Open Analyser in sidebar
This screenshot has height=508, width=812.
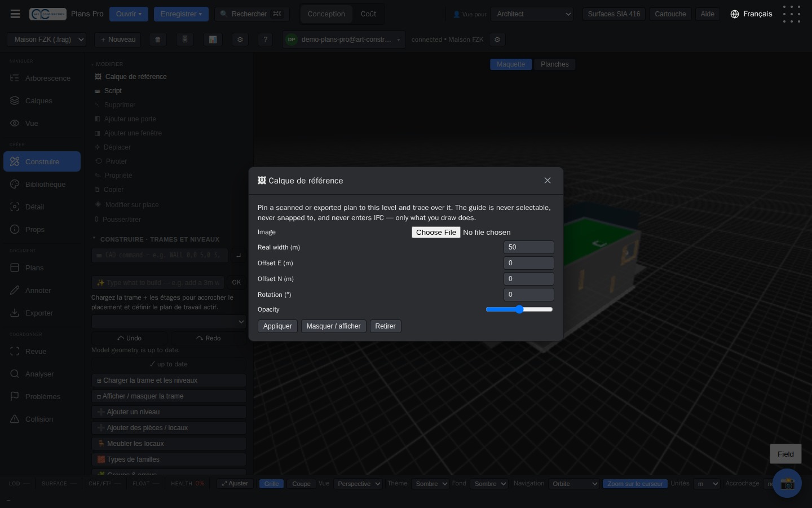(42, 374)
